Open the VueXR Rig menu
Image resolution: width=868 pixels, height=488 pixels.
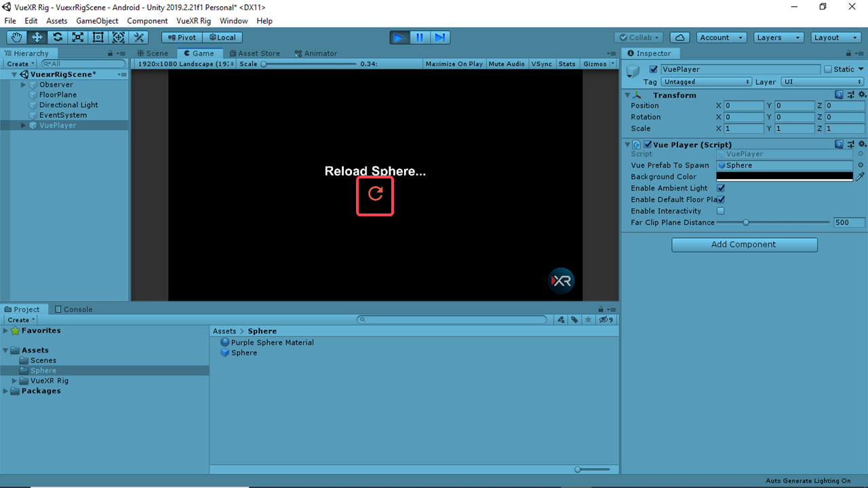pos(193,21)
